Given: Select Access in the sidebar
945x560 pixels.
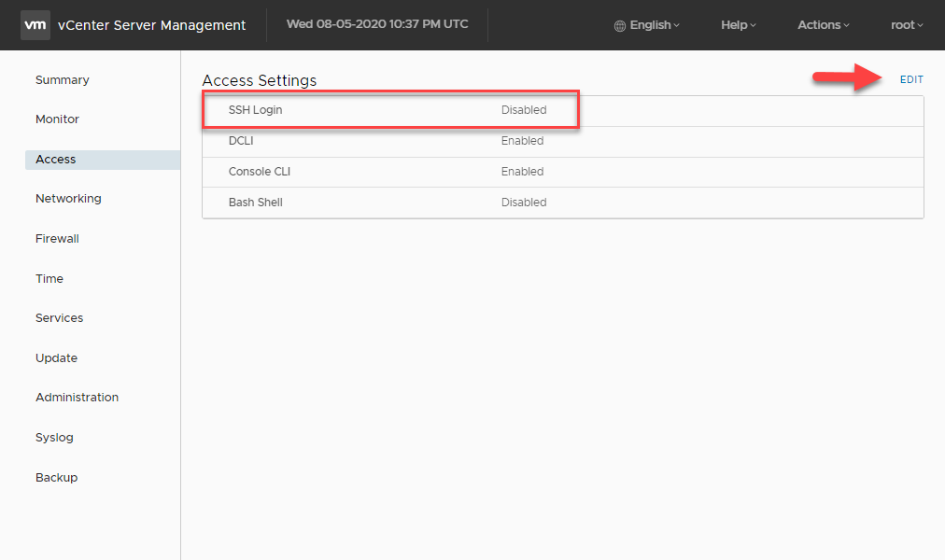Looking at the screenshot, I should pyautogui.click(x=56, y=160).
